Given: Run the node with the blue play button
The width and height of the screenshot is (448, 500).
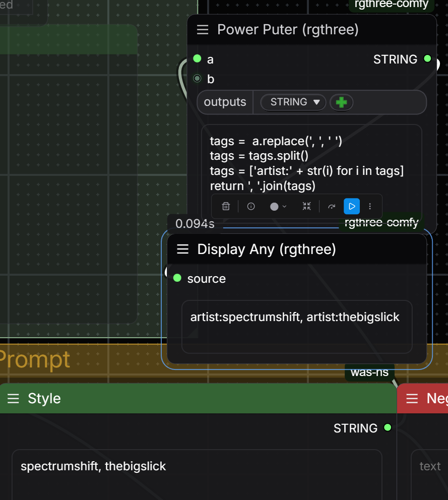Looking at the screenshot, I should 352,206.
